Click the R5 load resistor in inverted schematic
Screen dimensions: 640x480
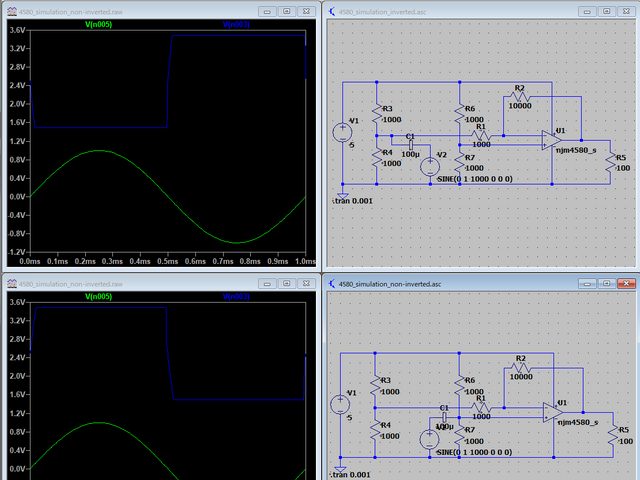(x=611, y=162)
